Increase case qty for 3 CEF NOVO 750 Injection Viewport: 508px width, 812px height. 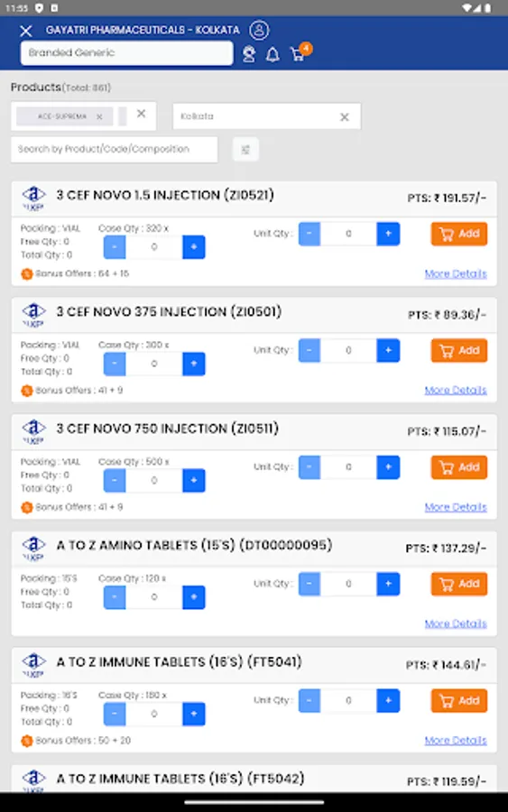194,480
